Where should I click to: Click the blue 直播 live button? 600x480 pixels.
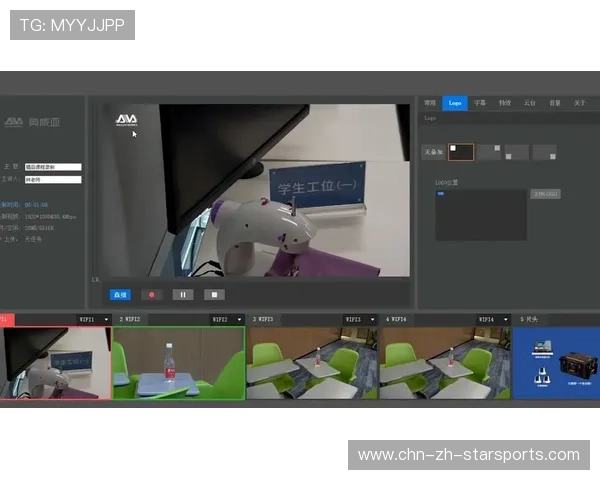tap(120, 295)
